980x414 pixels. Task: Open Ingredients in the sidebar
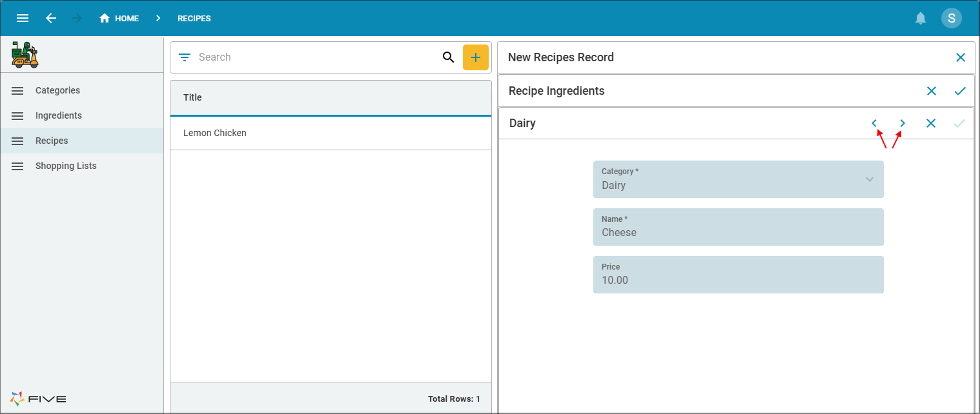click(x=58, y=115)
